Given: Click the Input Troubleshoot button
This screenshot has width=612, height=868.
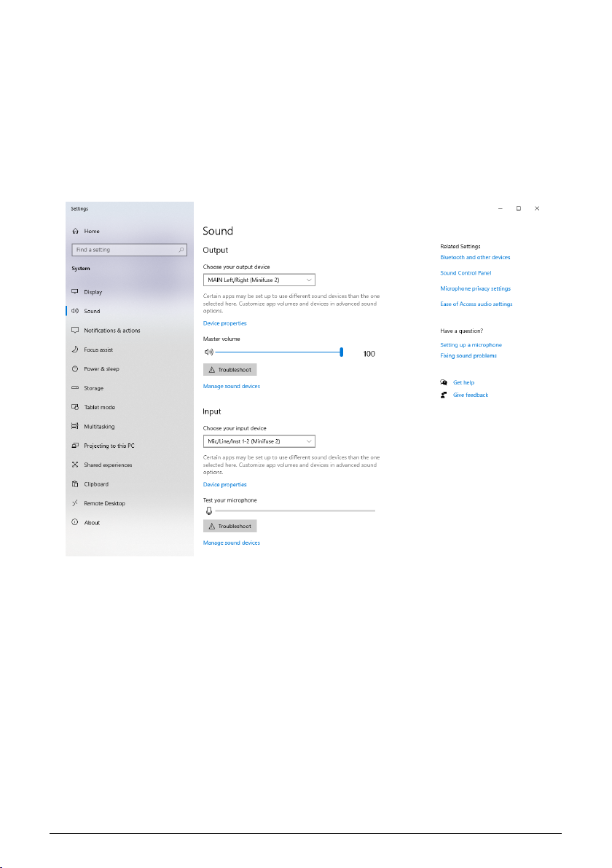Looking at the screenshot, I should 229,526.
